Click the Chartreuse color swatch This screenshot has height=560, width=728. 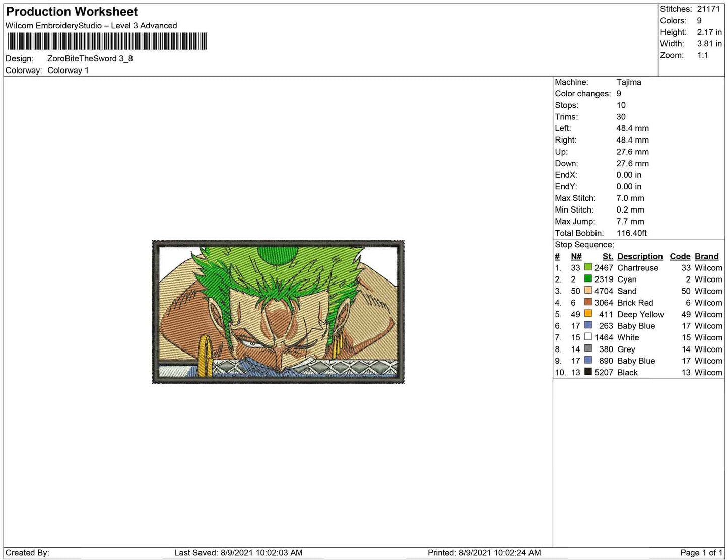pos(588,267)
